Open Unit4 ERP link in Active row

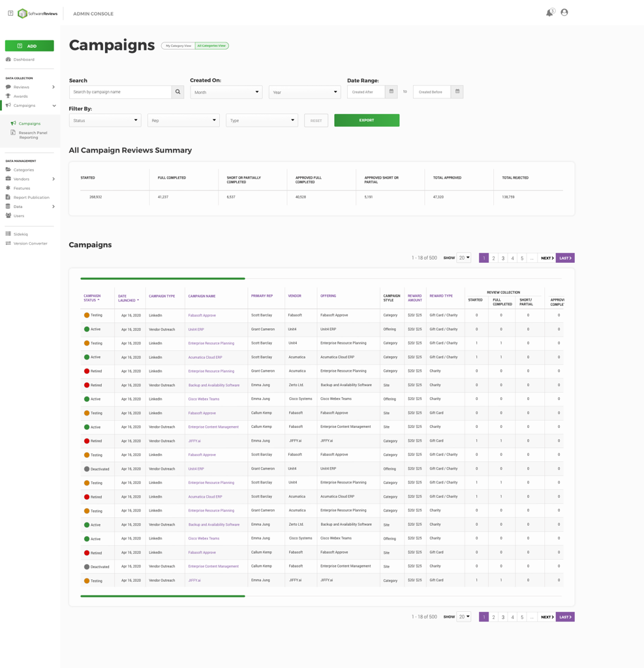tap(196, 329)
